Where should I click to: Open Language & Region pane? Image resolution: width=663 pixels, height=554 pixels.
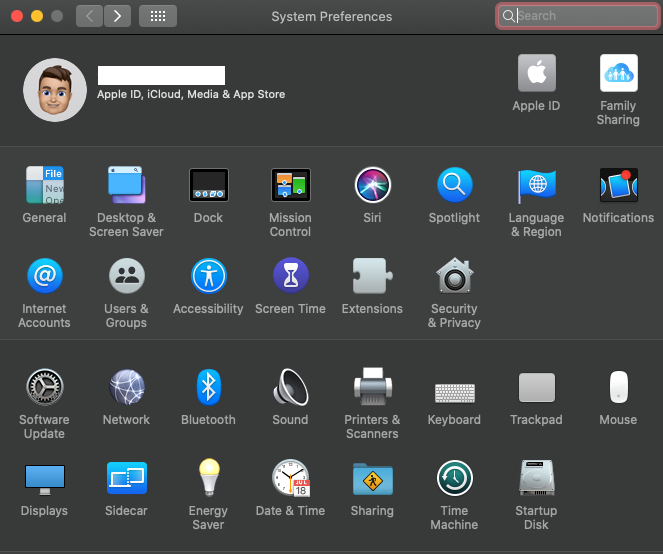click(537, 185)
